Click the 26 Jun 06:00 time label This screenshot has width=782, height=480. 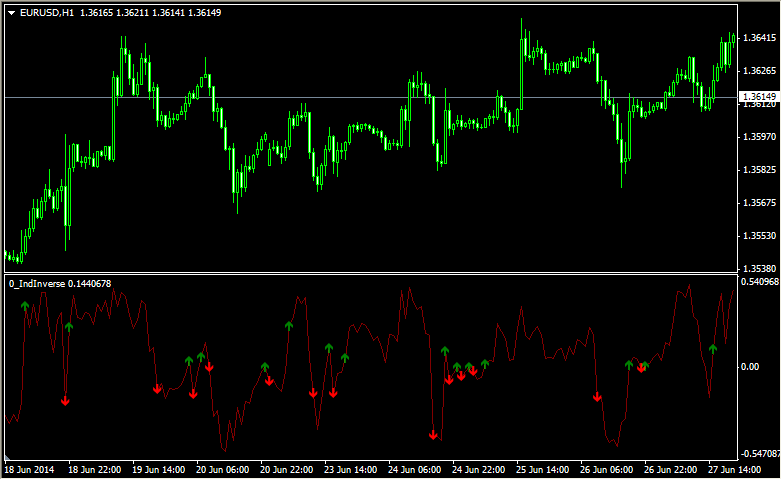pos(606,470)
